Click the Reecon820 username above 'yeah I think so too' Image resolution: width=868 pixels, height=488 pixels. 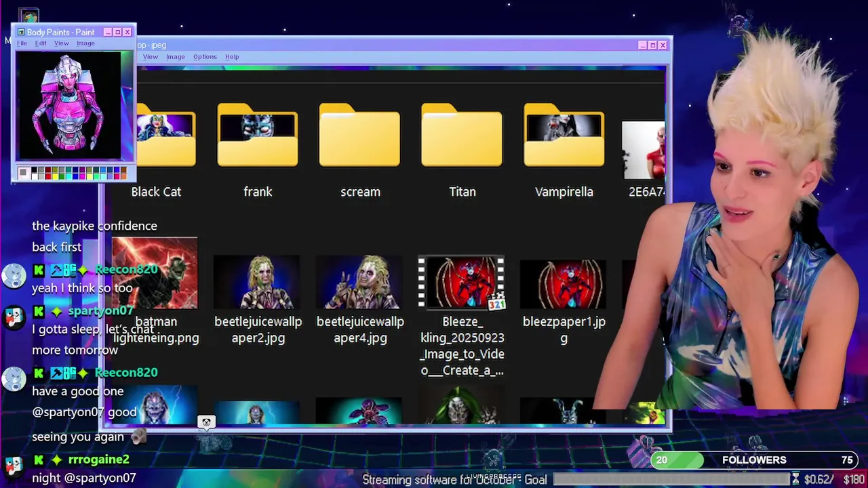[126, 270]
